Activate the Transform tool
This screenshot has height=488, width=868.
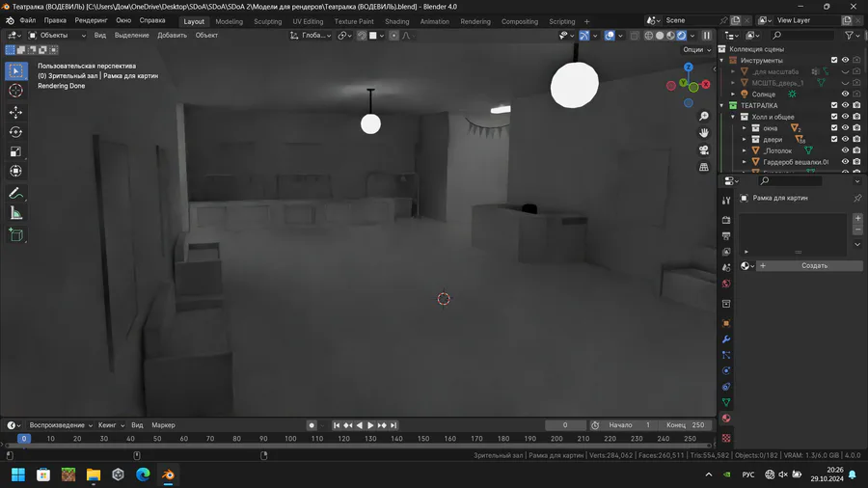[x=15, y=171]
